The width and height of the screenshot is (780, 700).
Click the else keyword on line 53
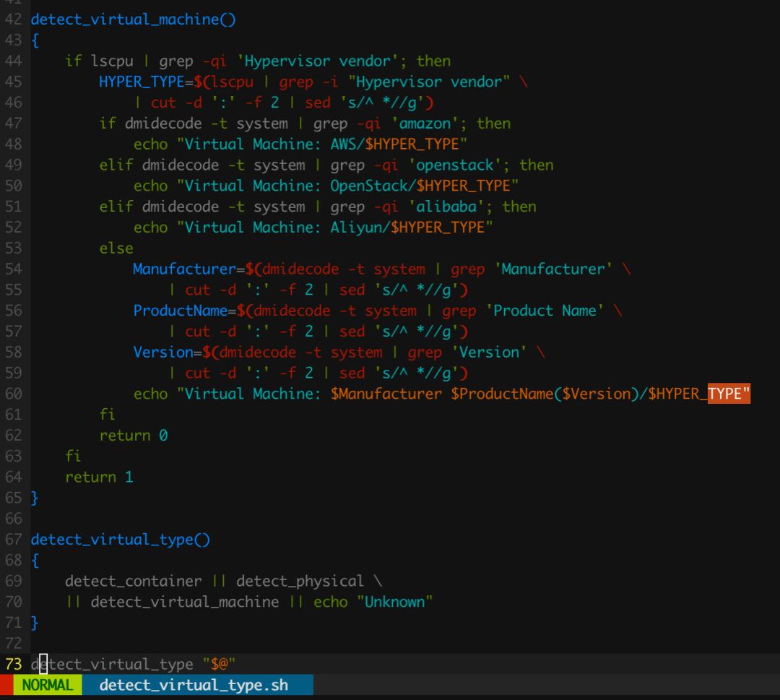coord(116,249)
